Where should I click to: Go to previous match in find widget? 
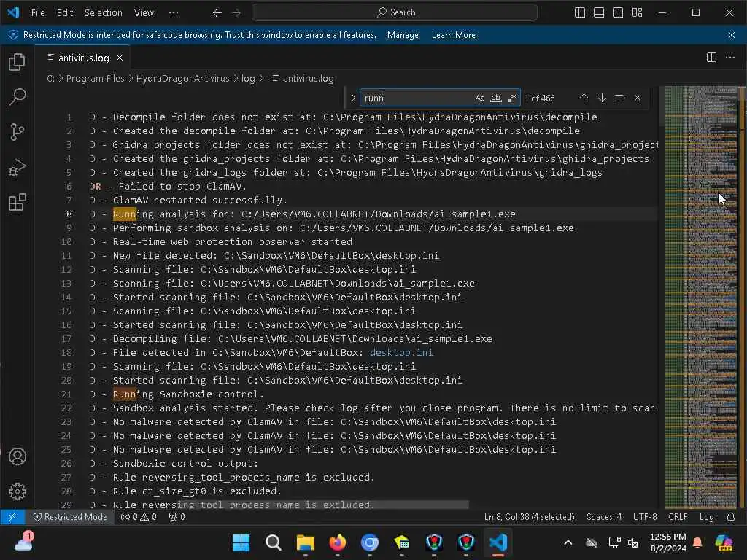(584, 98)
